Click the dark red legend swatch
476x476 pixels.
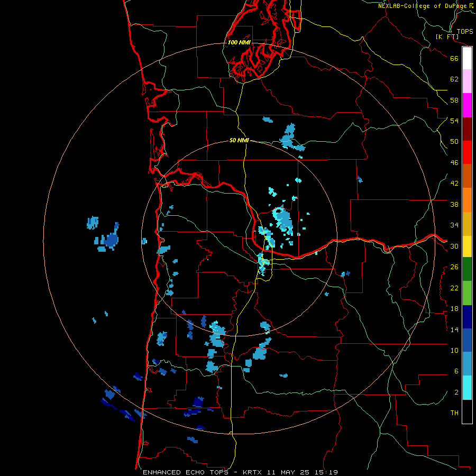467,129
